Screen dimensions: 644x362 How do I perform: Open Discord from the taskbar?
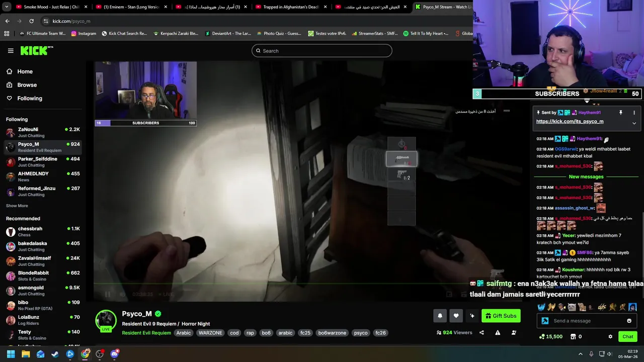click(114, 354)
